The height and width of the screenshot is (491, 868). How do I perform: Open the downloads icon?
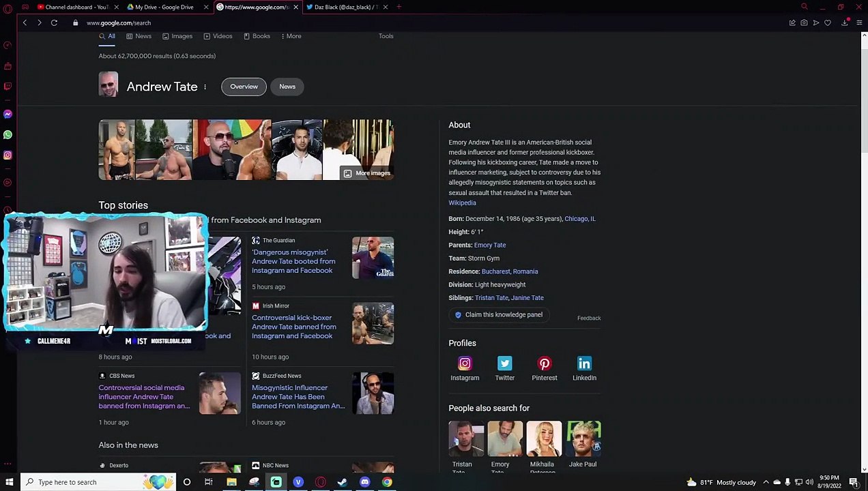[845, 23]
